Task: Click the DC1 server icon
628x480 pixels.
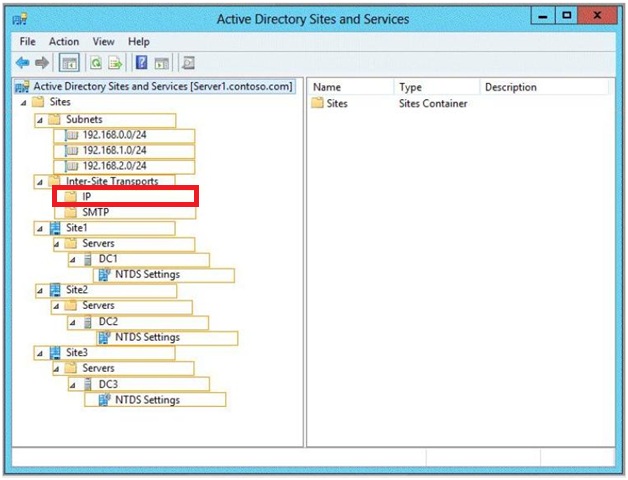Action: (x=88, y=259)
